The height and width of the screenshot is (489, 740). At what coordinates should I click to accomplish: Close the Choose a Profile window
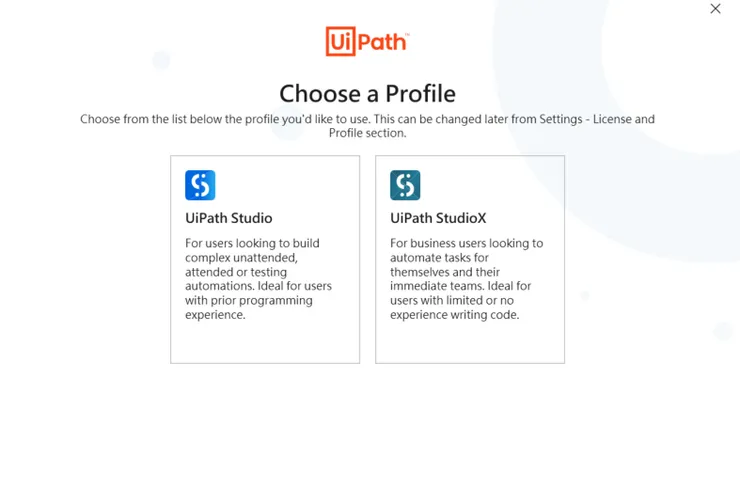point(715,9)
